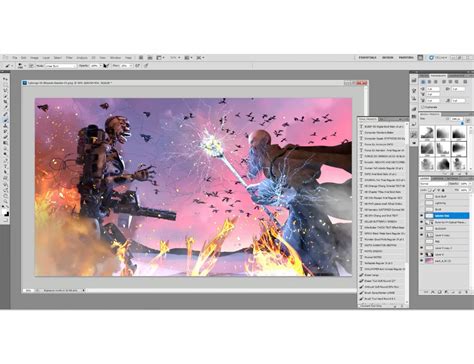This screenshot has height=364, width=474.
Task: Open the File menu
Action: coord(15,58)
